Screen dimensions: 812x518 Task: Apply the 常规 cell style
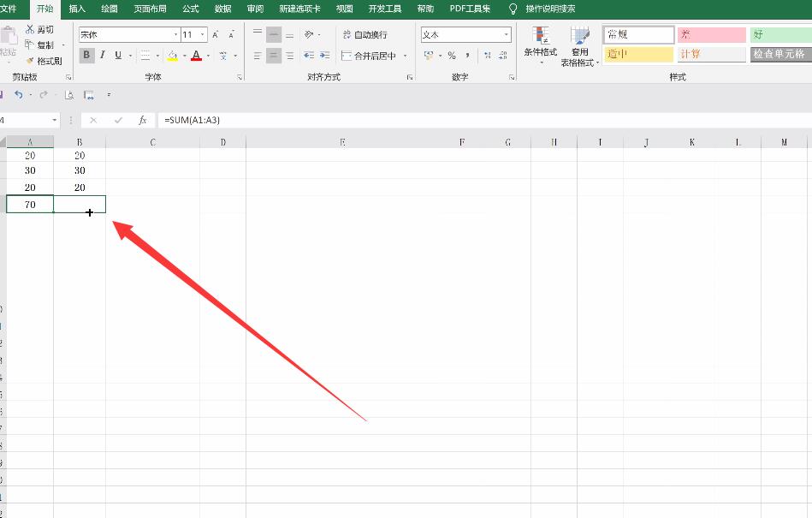(639, 35)
